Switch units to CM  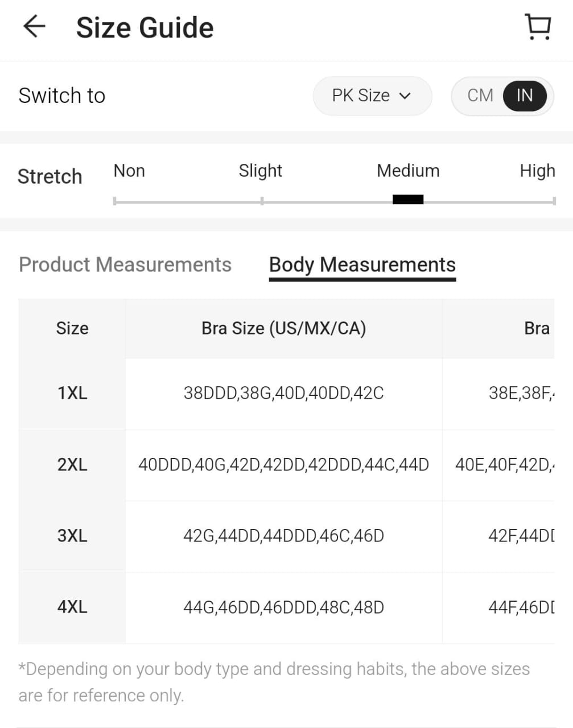pyautogui.click(x=480, y=96)
